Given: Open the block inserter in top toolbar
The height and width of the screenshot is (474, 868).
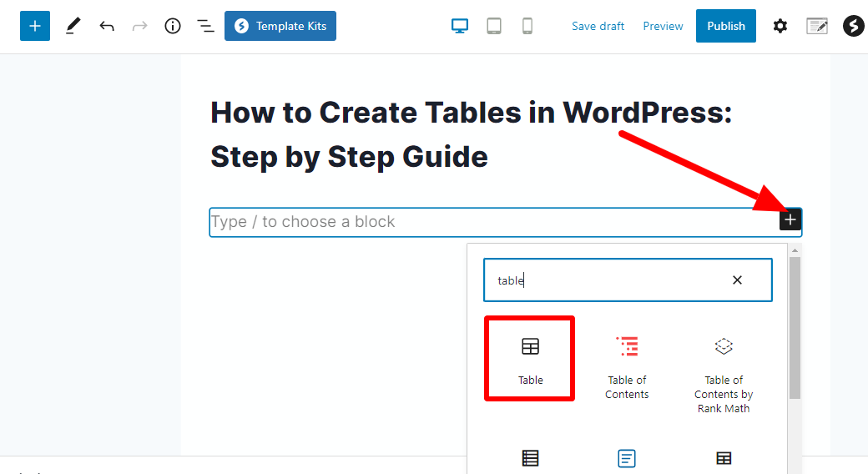Looking at the screenshot, I should point(35,26).
